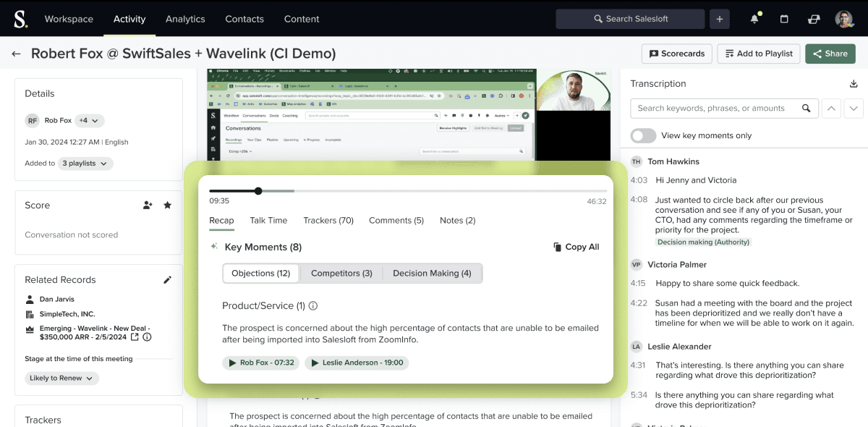Click the back arrow beside the conversation title
Image resolution: width=868 pixels, height=427 pixels.
pos(16,54)
